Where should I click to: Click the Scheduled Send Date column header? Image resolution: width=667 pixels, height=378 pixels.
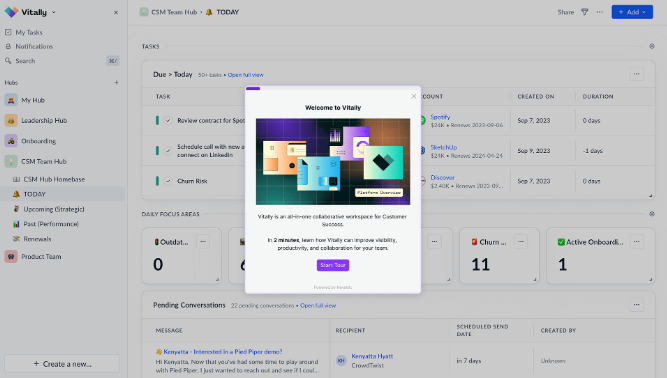(482, 330)
